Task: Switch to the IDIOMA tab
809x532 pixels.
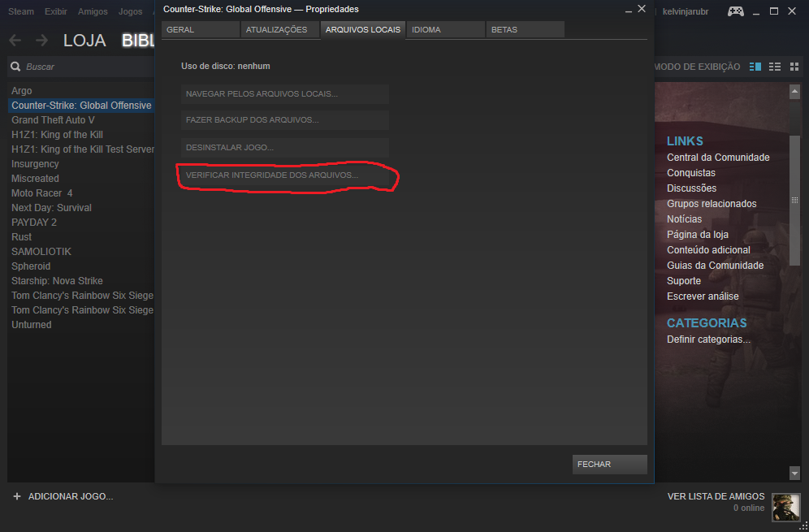Action: coord(445,30)
